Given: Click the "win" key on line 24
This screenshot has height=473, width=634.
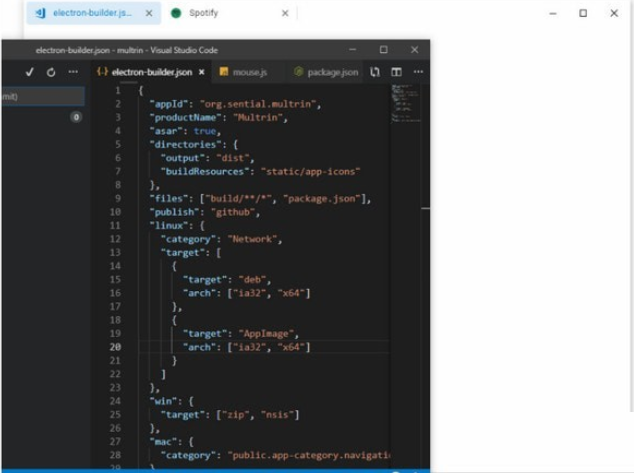Looking at the screenshot, I should pyautogui.click(x=164, y=401).
